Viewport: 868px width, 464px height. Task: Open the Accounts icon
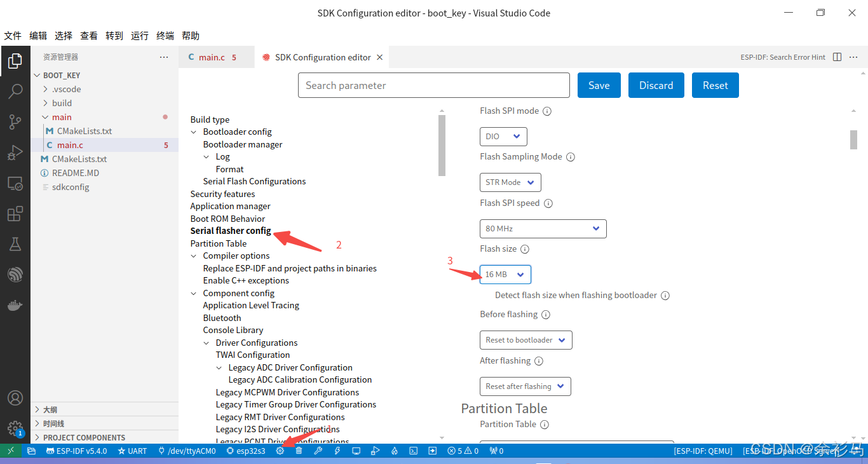coord(15,398)
